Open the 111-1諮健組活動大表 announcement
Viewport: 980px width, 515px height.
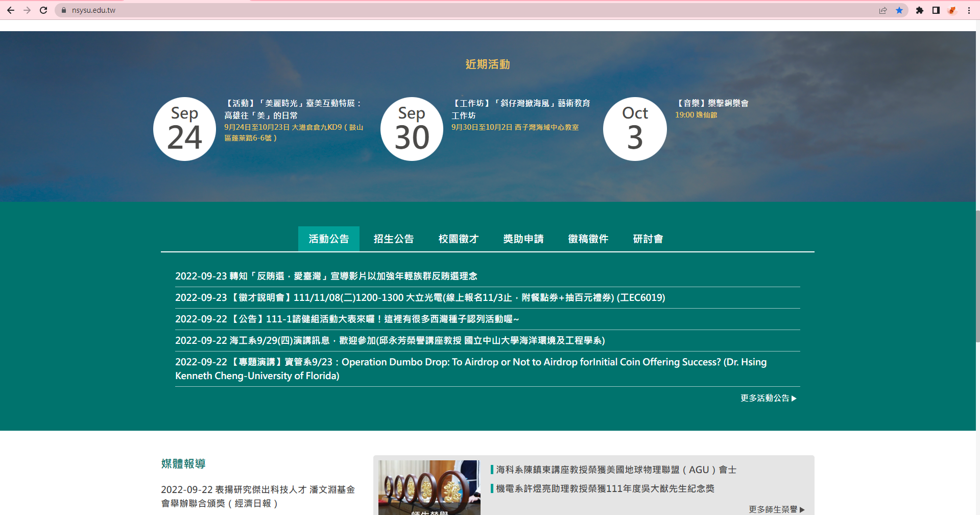pos(347,319)
